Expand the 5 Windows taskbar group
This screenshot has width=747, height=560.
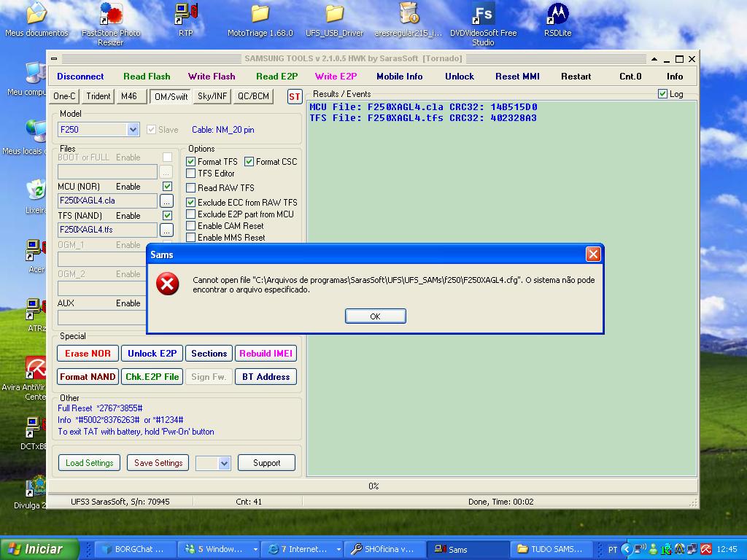click(256, 549)
